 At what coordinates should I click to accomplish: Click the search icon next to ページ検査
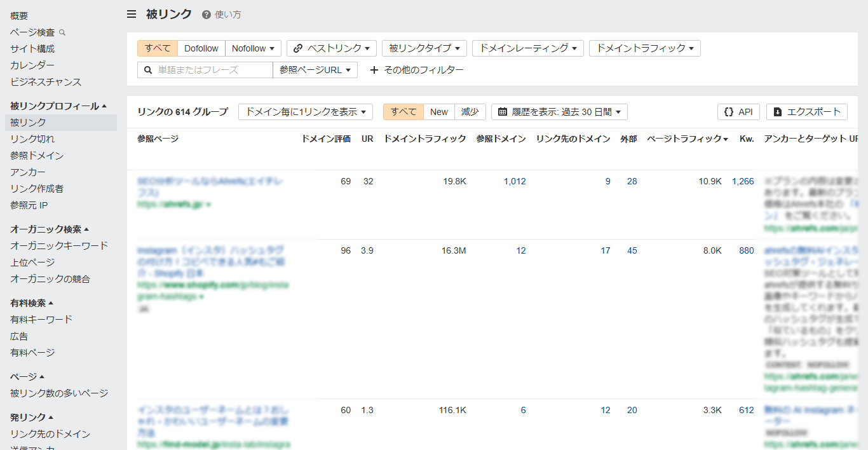point(62,31)
